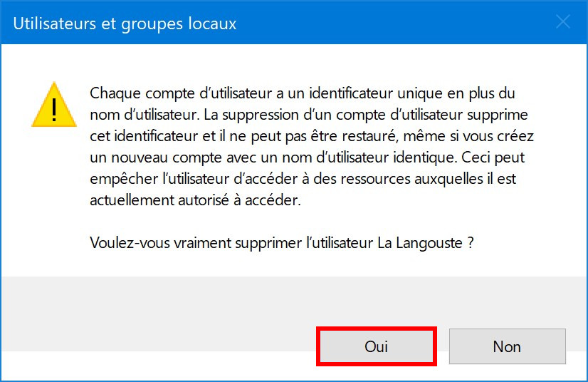Screen dimensions: 588x382
Task: Confirm user deletion with Oui button
Action: pyautogui.click(x=377, y=346)
